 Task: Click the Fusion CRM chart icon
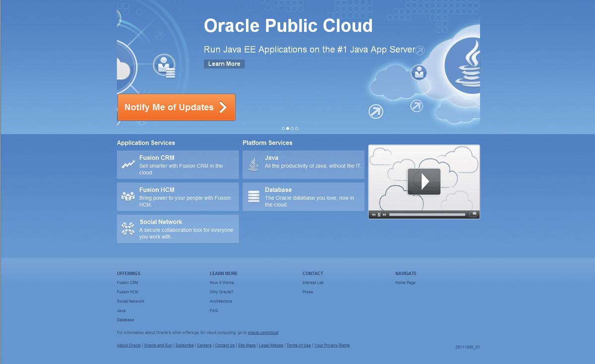[128, 165]
